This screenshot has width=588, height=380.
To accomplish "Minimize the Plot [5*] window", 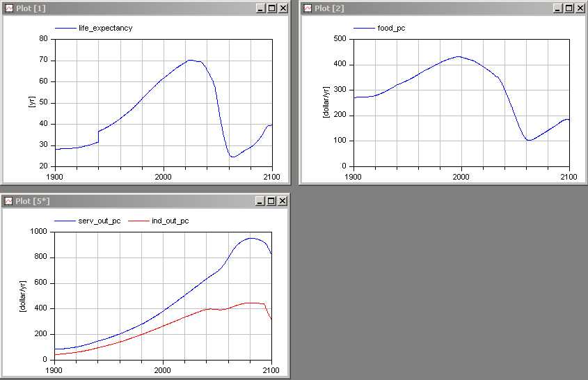I will click(261, 201).
